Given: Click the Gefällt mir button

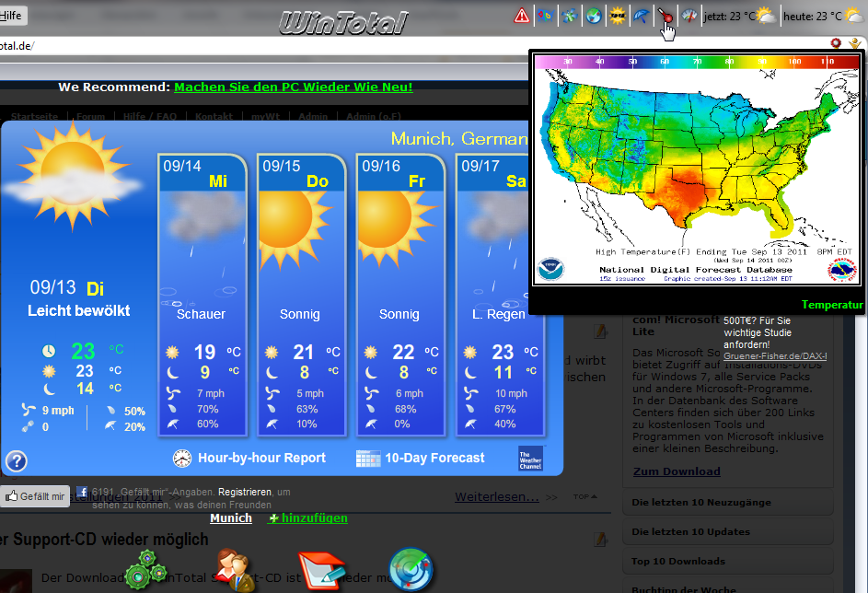Looking at the screenshot, I should click(x=35, y=496).
